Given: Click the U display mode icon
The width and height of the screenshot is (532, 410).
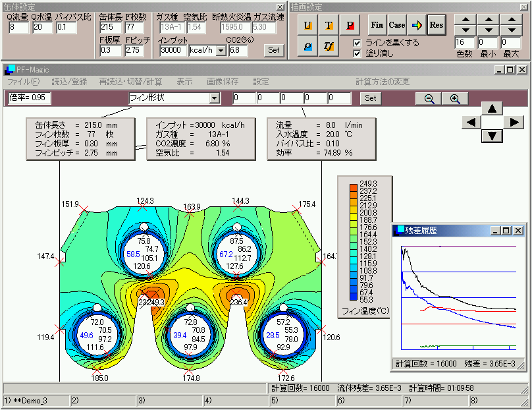Looking at the screenshot, I should (308, 25).
